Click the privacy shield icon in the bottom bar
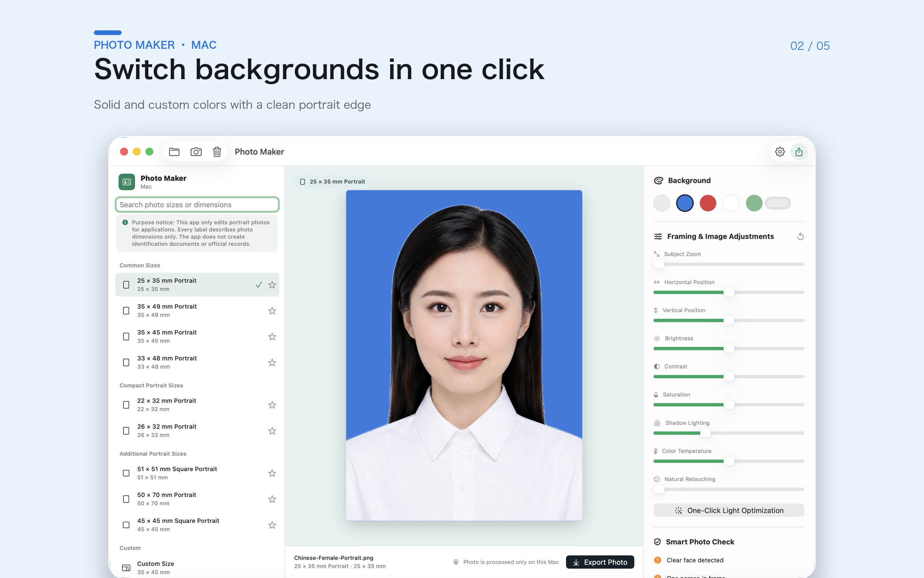The image size is (924, 578). (x=456, y=562)
